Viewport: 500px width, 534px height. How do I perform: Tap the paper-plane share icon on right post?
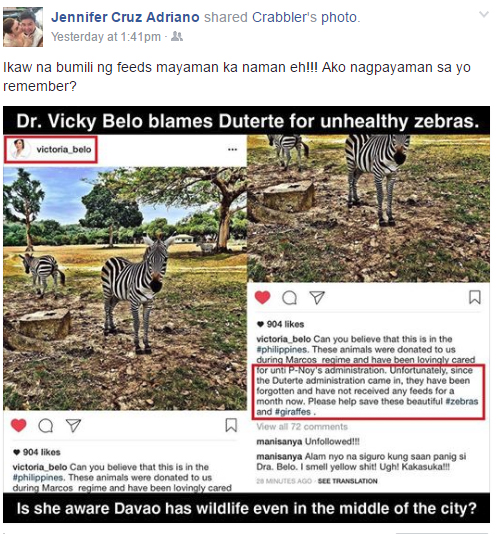click(x=317, y=298)
